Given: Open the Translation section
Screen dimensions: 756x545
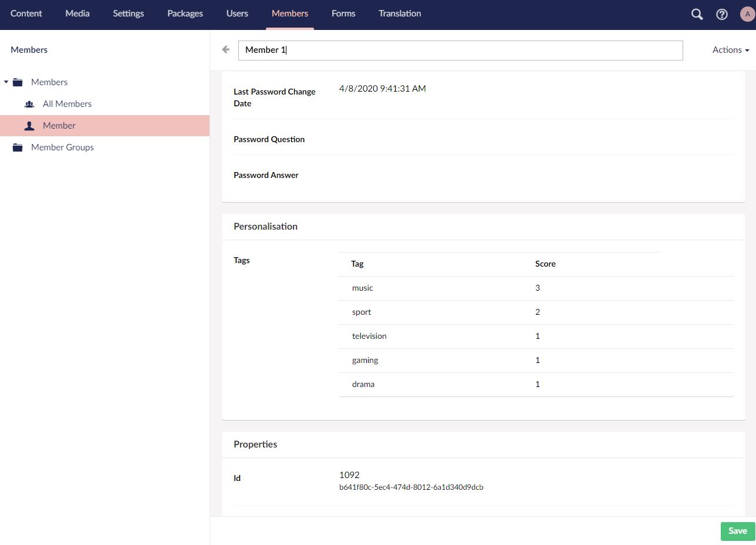Looking at the screenshot, I should [400, 14].
